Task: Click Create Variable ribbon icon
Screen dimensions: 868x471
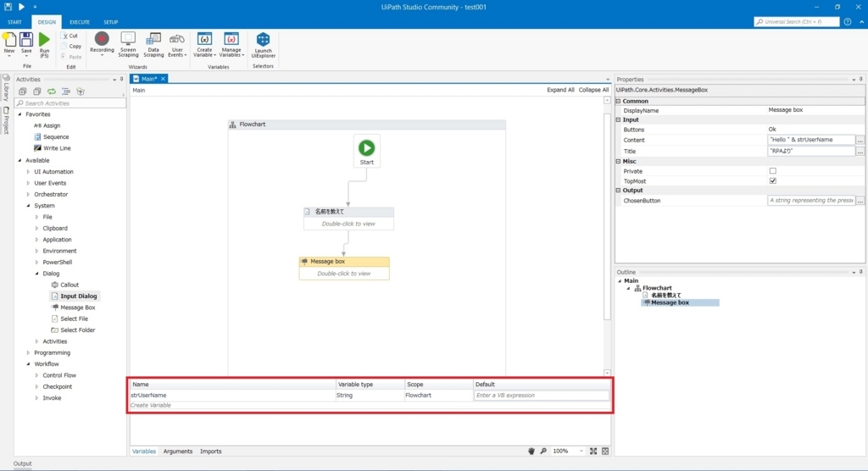Action: (204, 39)
